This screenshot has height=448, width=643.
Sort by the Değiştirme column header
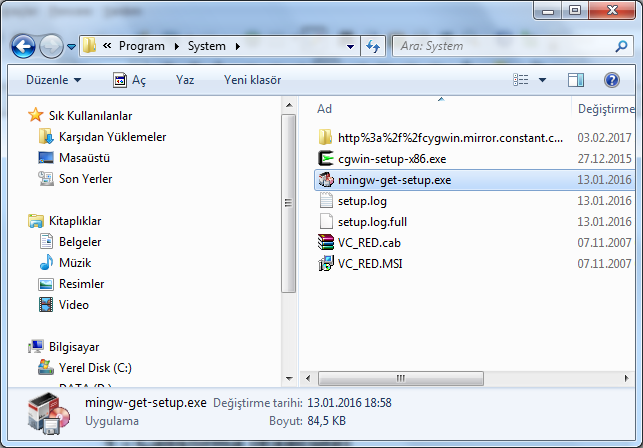tap(606, 109)
